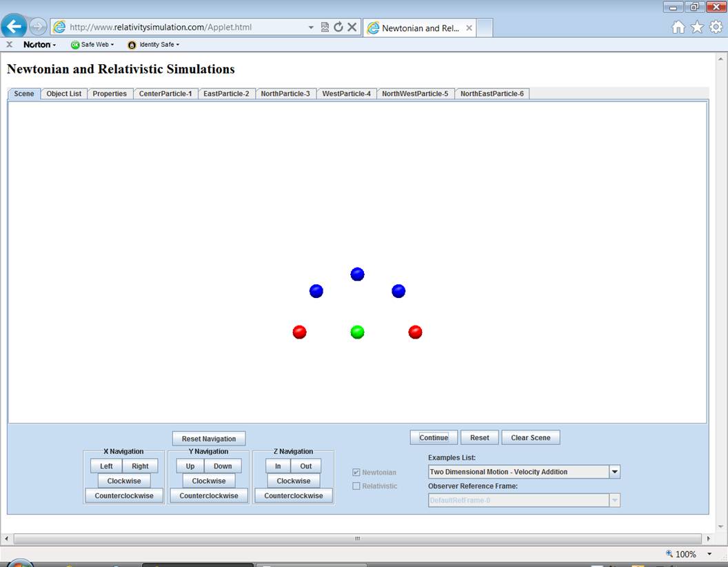The width and height of the screenshot is (728, 567).
Task: Switch to the Object List tab
Action: [64, 94]
